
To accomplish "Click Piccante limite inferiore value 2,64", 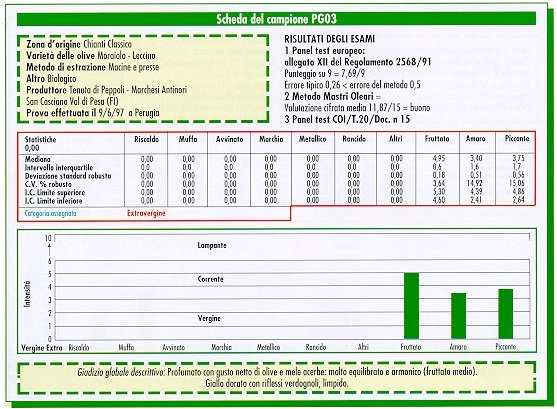I will [518, 200].
